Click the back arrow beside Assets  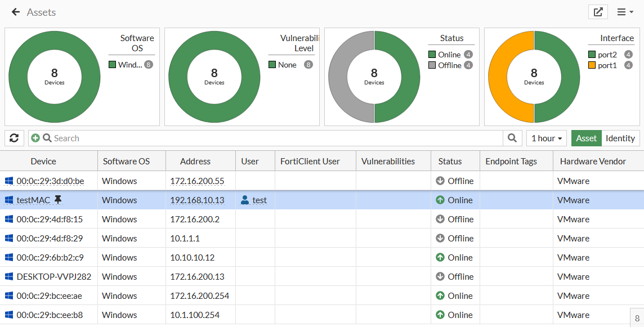15,11
